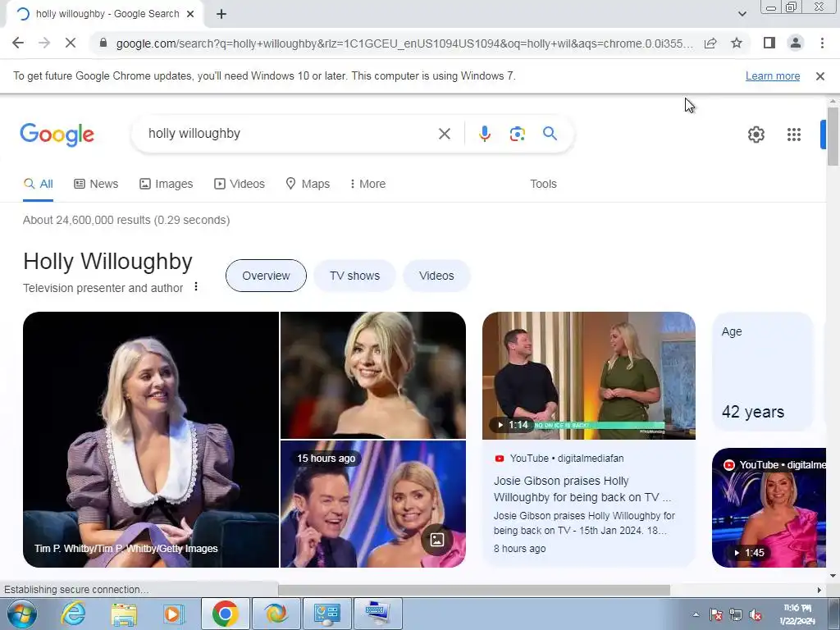840x630 pixels.
Task: Expand the More search categories
Action: tap(367, 184)
